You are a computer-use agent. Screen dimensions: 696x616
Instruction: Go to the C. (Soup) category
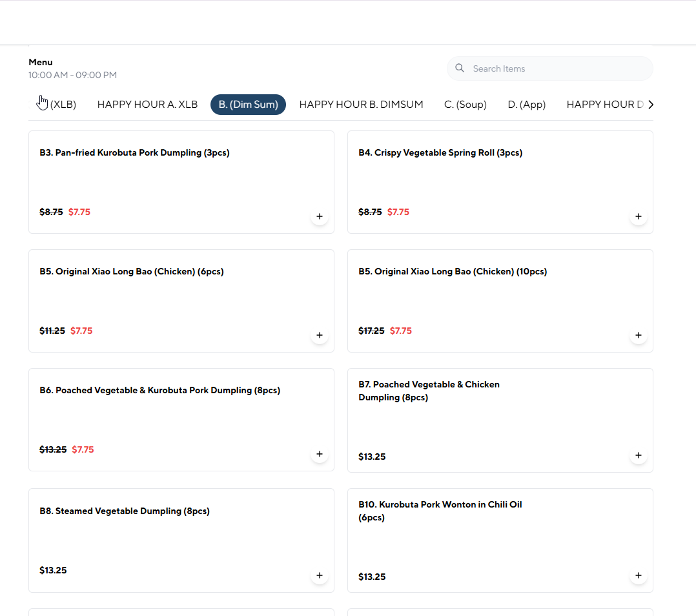pyautogui.click(x=465, y=105)
